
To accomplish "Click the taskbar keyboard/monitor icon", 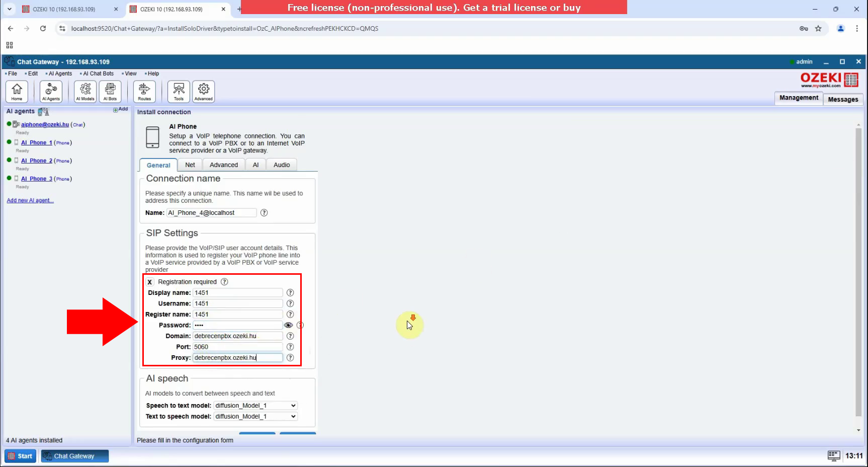I will [x=834, y=456].
